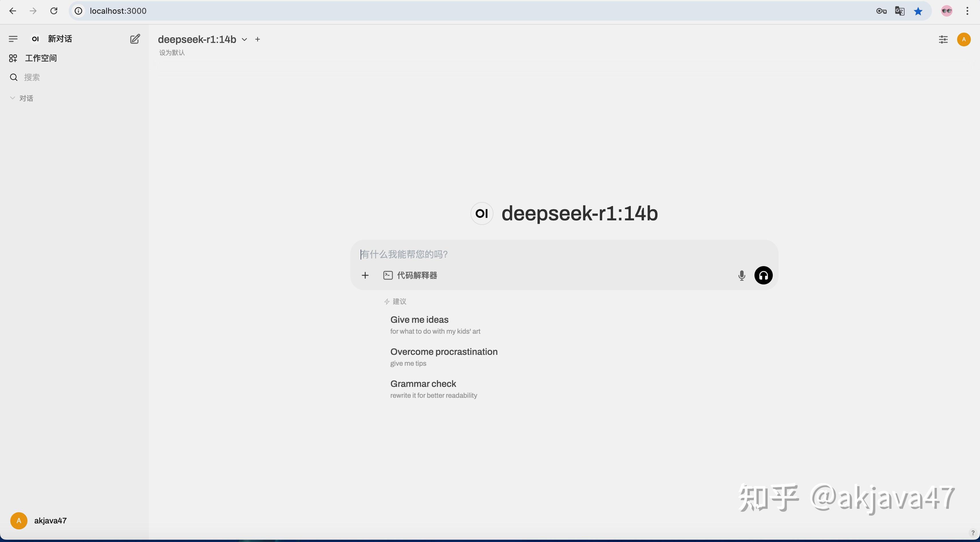
Task: Open the chat controls sliders icon top right
Action: pos(943,39)
